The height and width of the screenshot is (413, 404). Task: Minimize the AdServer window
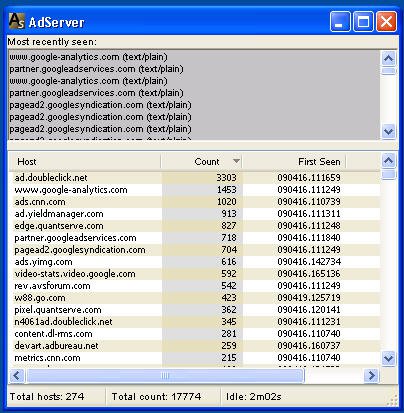pos(340,22)
